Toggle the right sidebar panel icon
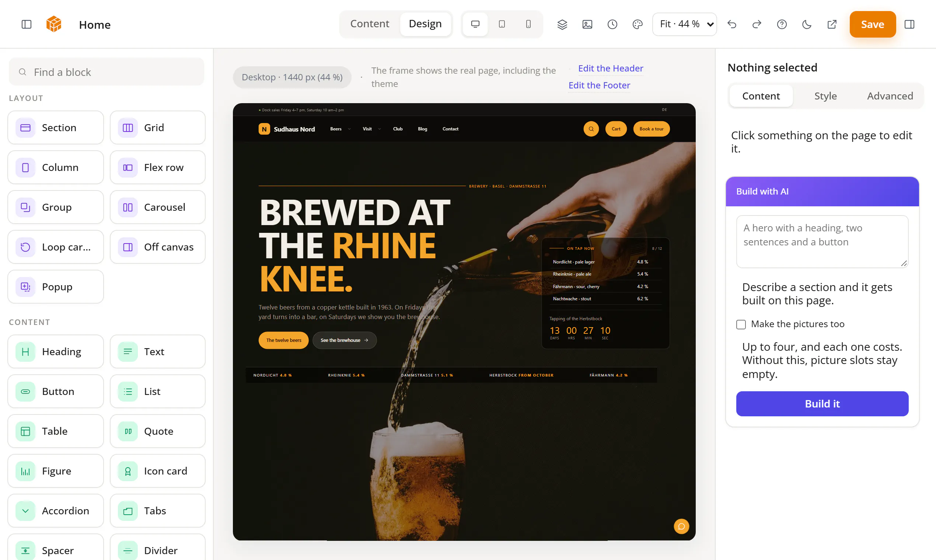Image resolution: width=936 pixels, height=560 pixels. (x=909, y=25)
